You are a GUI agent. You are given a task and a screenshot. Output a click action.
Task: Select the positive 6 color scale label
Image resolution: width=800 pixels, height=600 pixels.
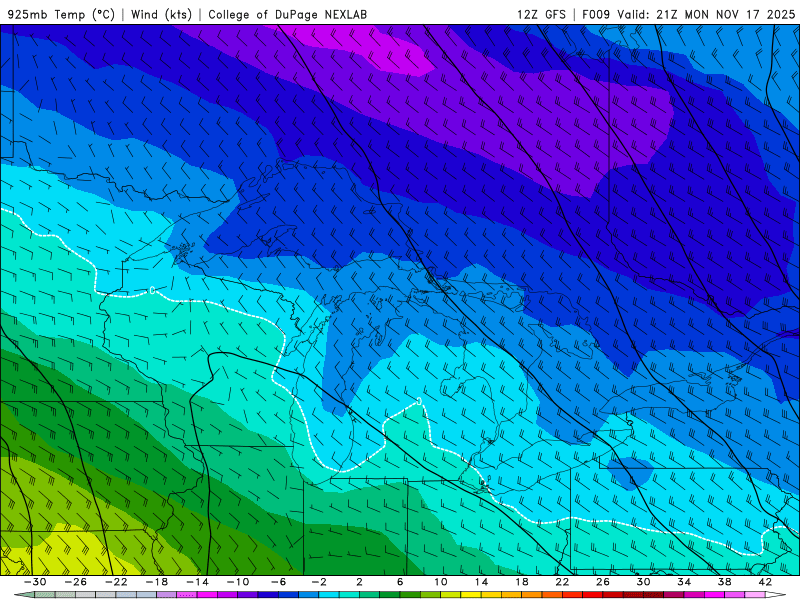click(400, 582)
